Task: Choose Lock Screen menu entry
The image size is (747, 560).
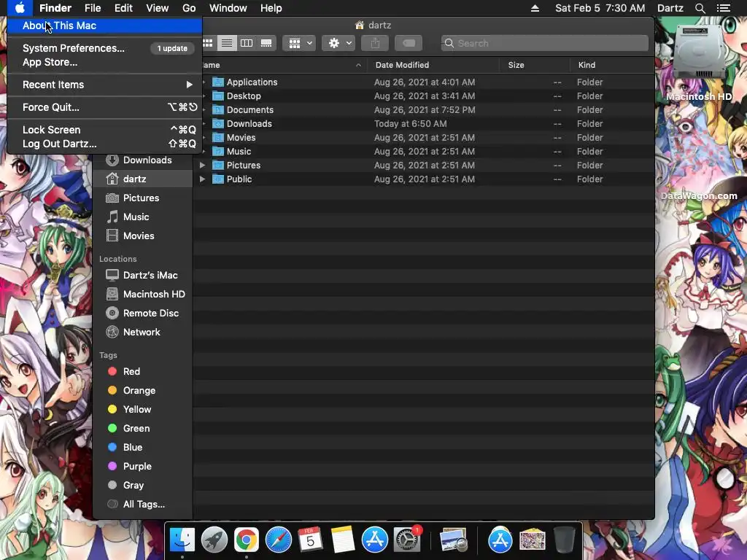Action: [104, 130]
